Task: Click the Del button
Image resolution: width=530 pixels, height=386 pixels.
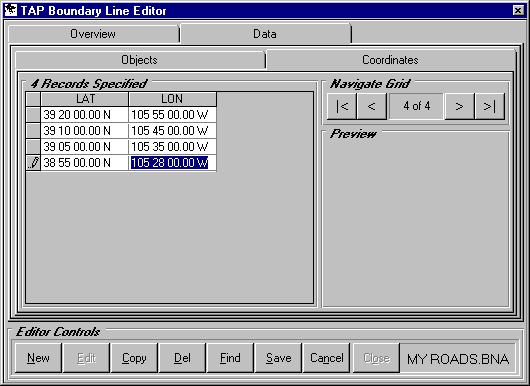Action: point(182,358)
